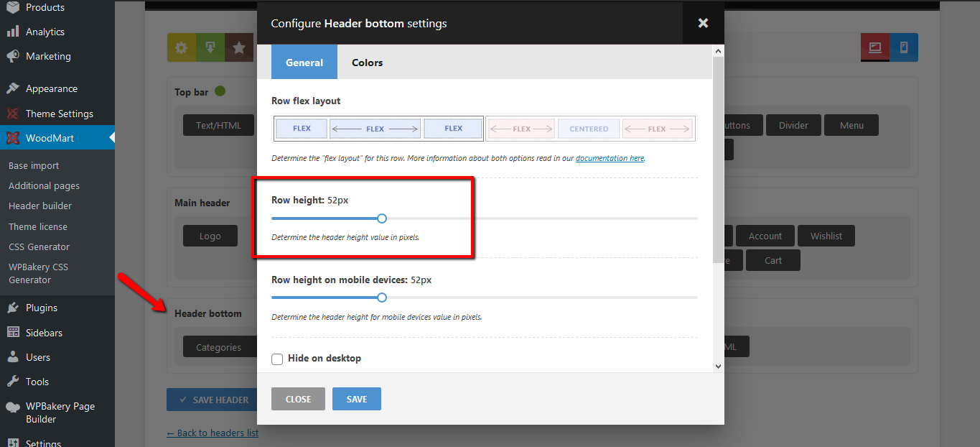Click the Logo element button
The width and height of the screenshot is (980, 447).
point(210,236)
